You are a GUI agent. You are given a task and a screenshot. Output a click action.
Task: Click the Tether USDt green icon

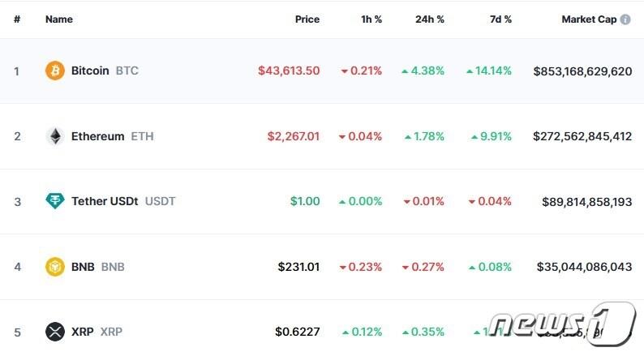[54, 201]
